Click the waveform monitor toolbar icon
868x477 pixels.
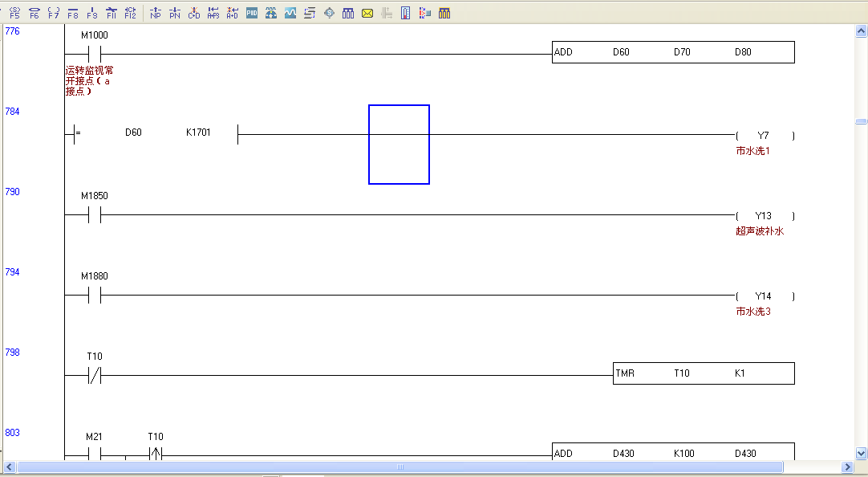290,13
